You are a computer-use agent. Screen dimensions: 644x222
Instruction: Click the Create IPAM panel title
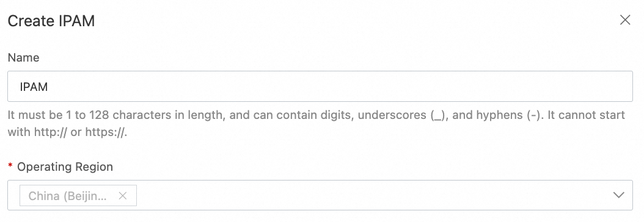pos(51,21)
